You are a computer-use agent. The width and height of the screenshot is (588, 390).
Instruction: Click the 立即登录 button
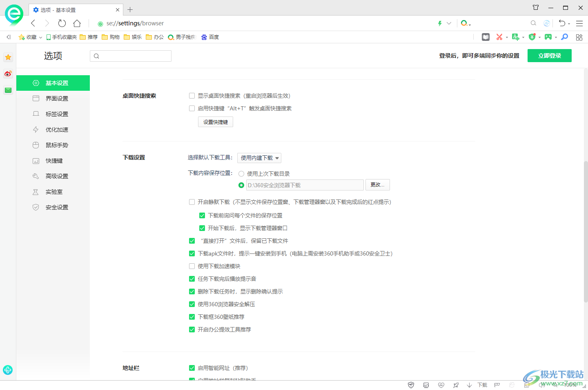(x=550, y=56)
